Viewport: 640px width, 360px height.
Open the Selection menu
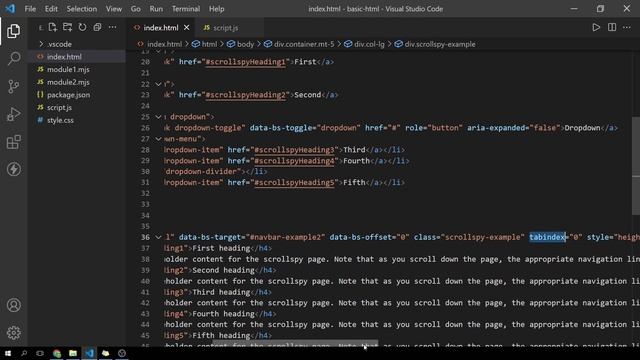[82, 9]
